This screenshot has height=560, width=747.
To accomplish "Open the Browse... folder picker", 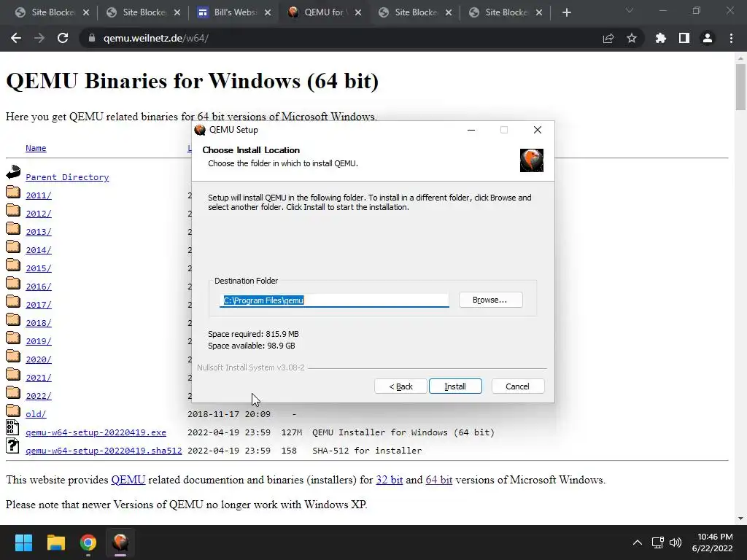I will 490,300.
